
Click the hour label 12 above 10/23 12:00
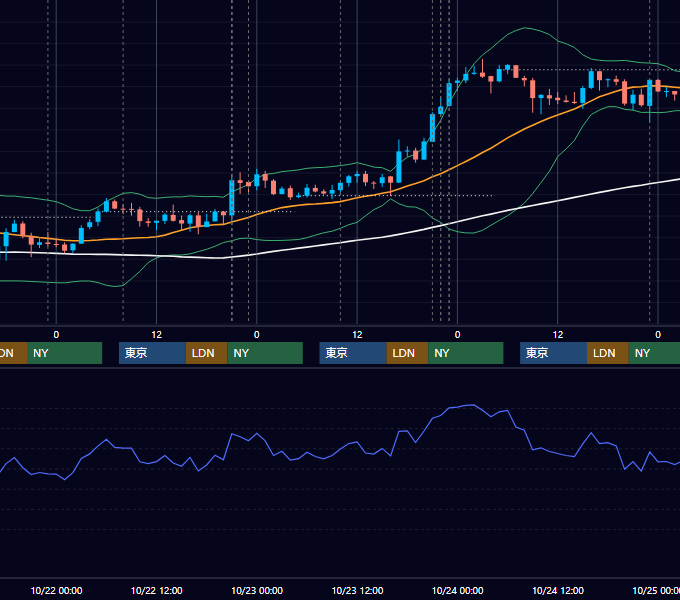pos(357,335)
